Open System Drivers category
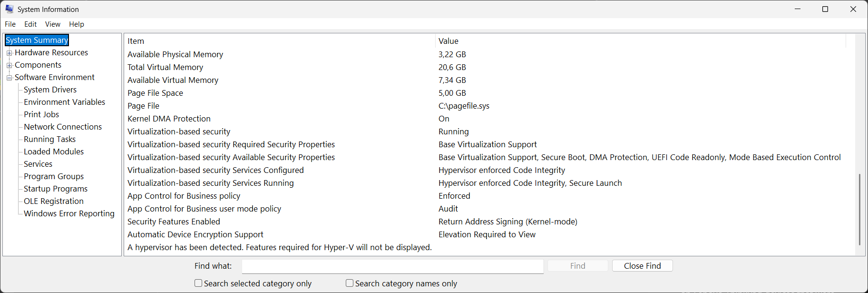The height and width of the screenshot is (293, 868). point(50,90)
